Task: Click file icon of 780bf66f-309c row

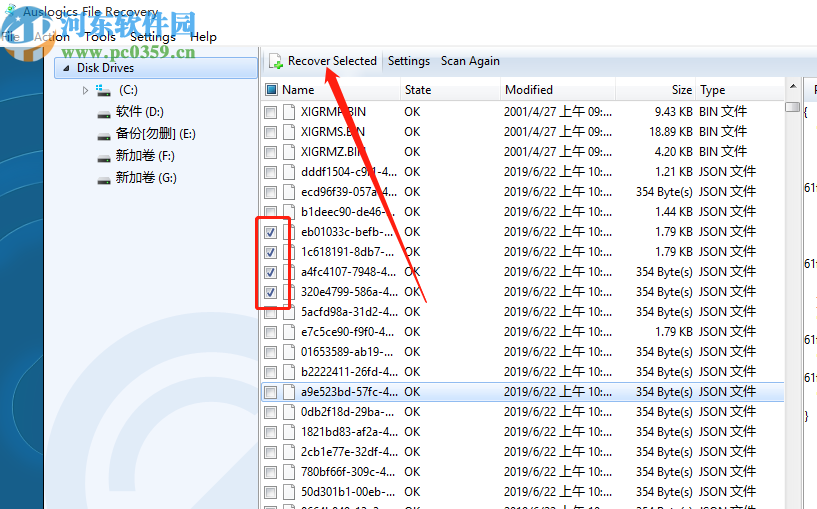Action: pyautogui.click(x=289, y=472)
